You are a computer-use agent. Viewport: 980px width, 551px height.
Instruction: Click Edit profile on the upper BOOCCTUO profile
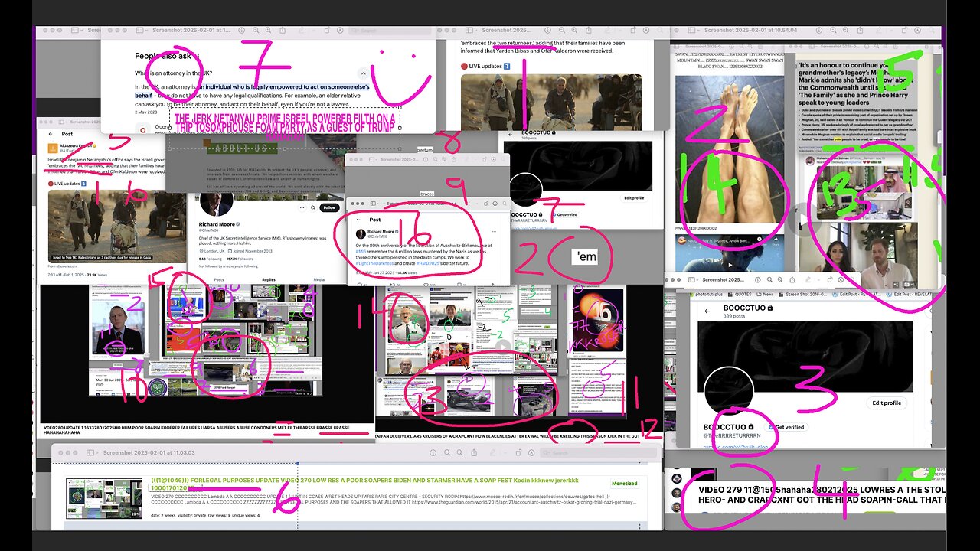click(x=634, y=197)
